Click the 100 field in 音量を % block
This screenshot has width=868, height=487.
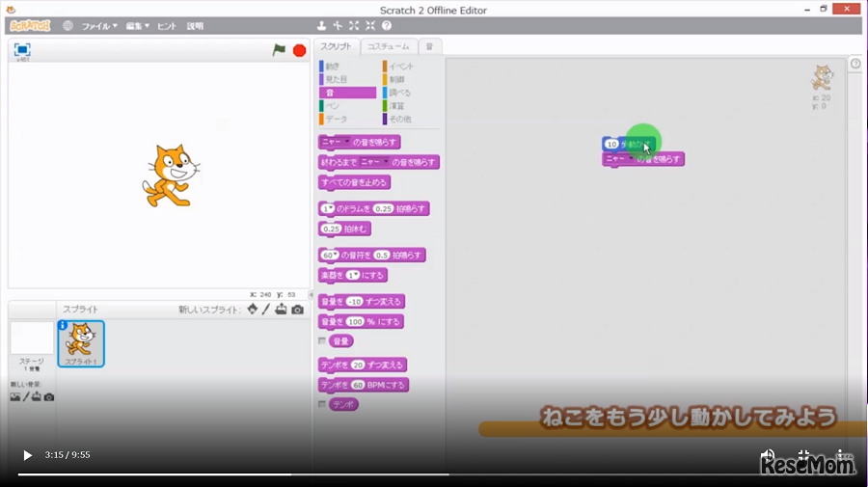355,321
